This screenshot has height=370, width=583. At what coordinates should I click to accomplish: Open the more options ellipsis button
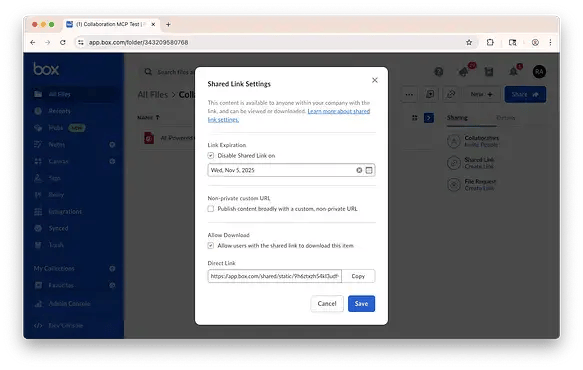coord(409,94)
